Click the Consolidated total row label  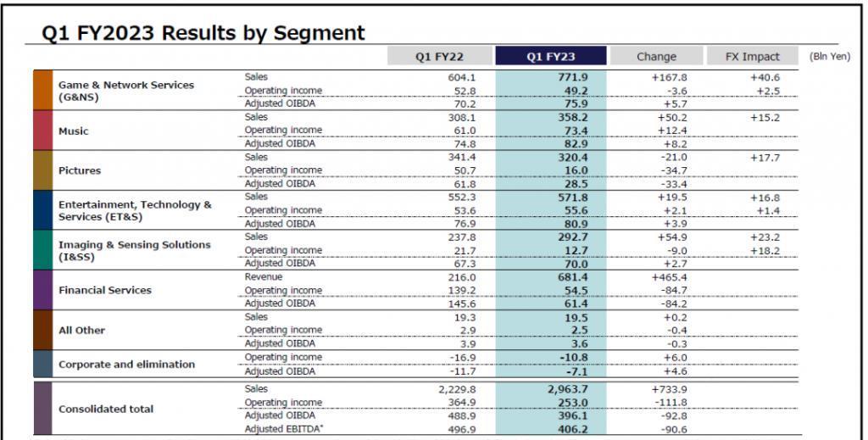tap(106, 409)
